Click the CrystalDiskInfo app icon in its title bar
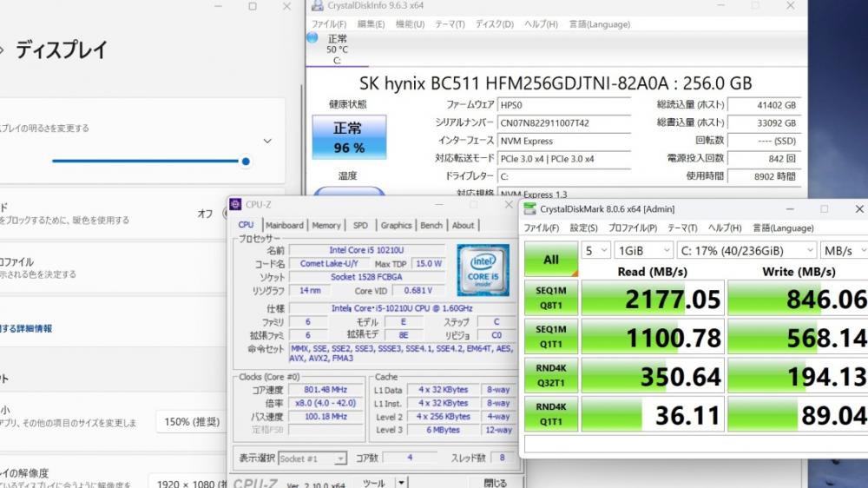 point(317,5)
